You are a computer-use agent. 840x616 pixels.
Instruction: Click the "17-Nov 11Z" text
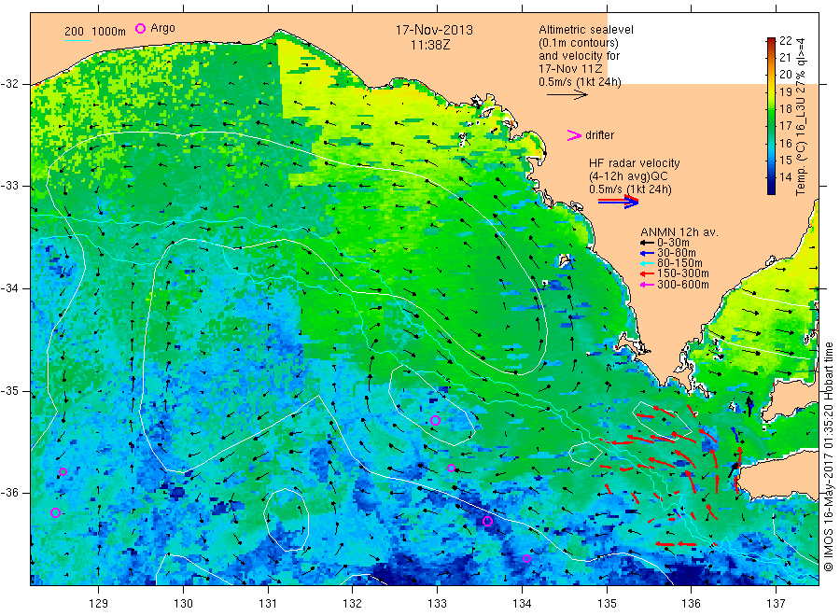click(570, 69)
